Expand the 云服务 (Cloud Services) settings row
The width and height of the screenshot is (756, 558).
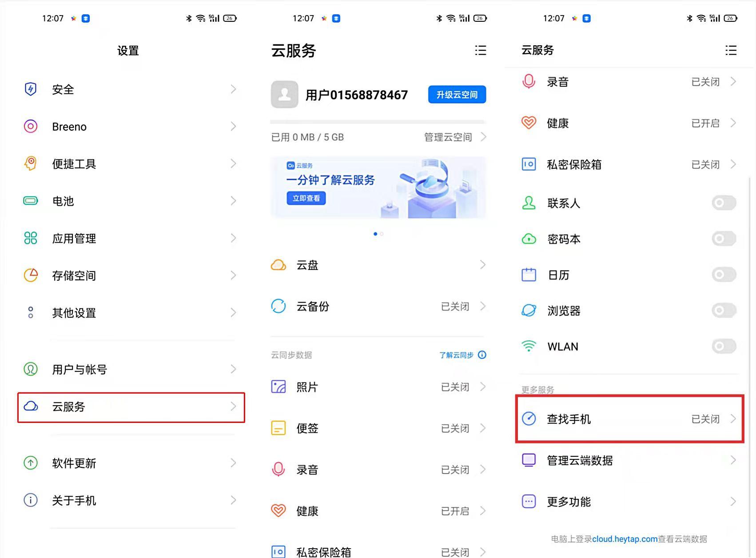coord(129,407)
